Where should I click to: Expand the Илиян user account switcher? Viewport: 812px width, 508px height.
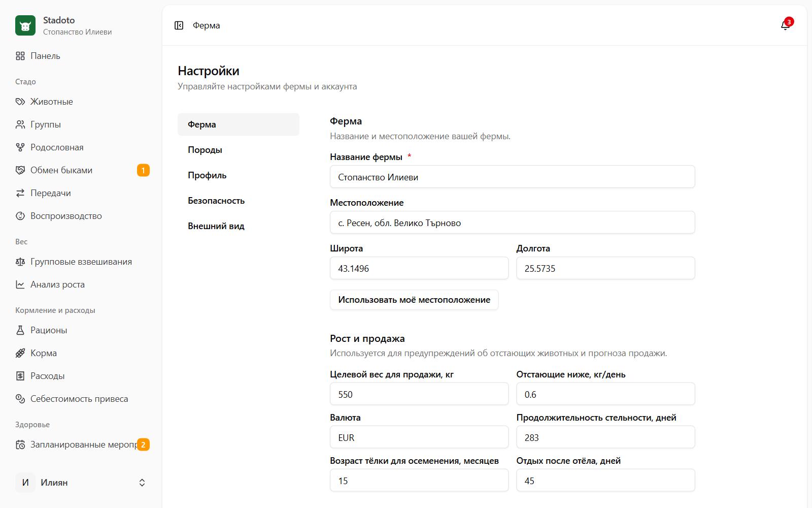(x=81, y=483)
